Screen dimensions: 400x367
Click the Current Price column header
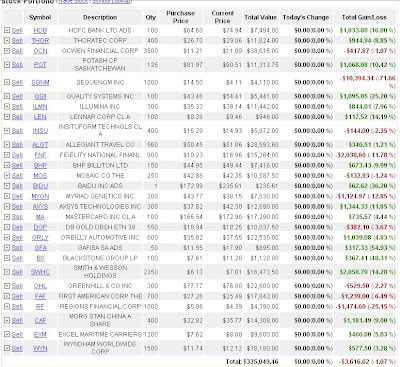tap(222, 17)
